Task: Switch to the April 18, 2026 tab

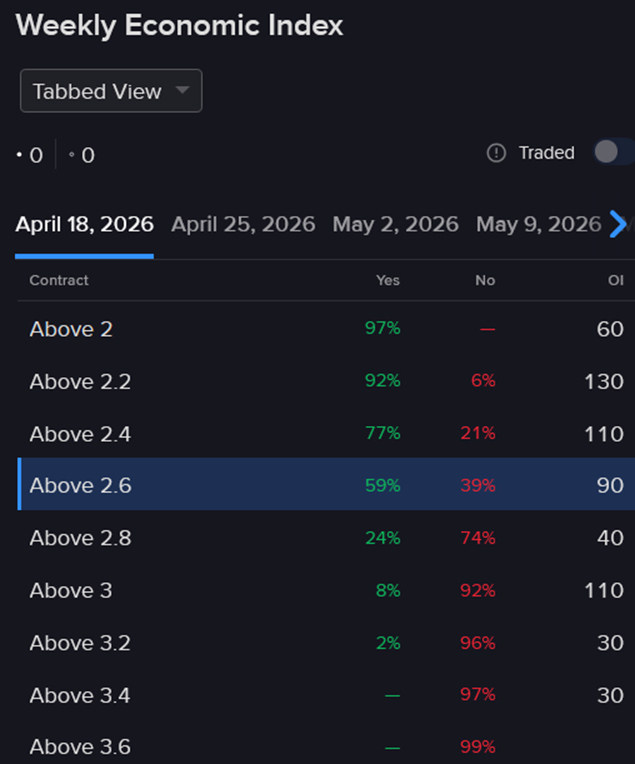Action: 85,224
